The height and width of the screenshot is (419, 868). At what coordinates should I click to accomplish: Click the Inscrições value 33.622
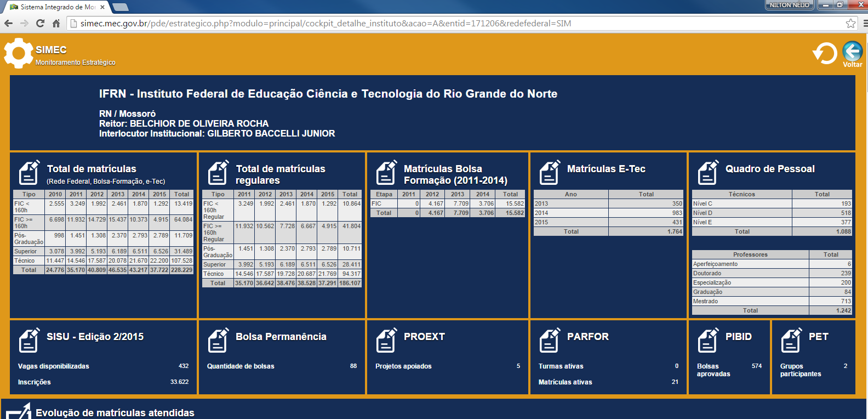click(x=179, y=382)
